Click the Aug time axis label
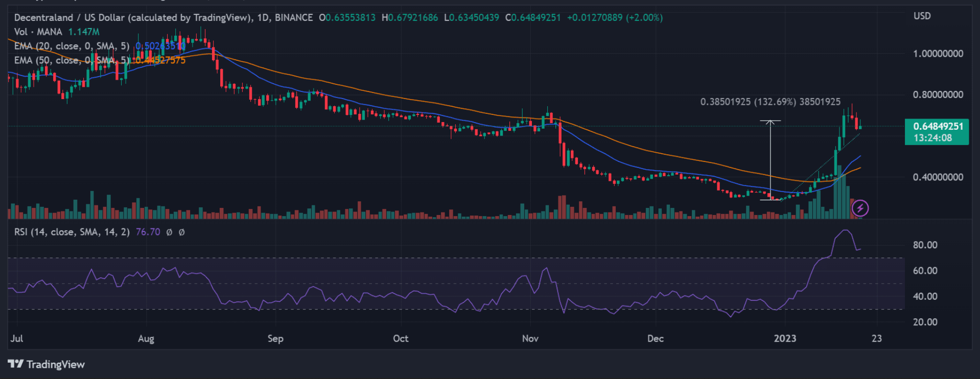Viewport: 980px width, 379px height. tap(146, 339)
